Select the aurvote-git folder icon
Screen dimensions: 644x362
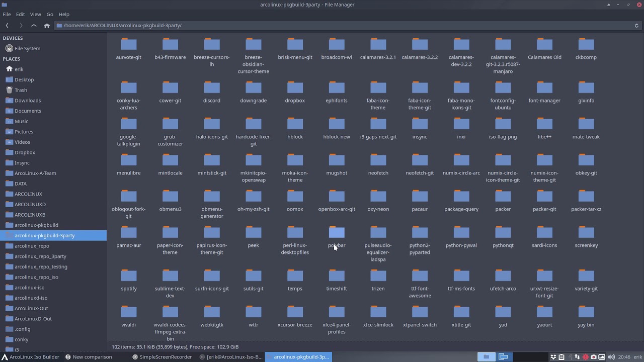tap(129, 44)
